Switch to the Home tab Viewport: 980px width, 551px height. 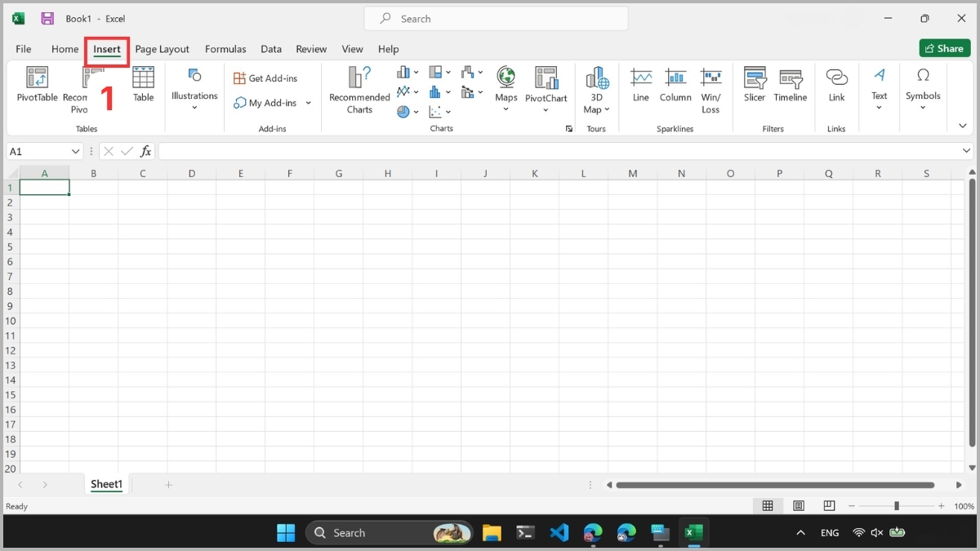click(65, 49)
